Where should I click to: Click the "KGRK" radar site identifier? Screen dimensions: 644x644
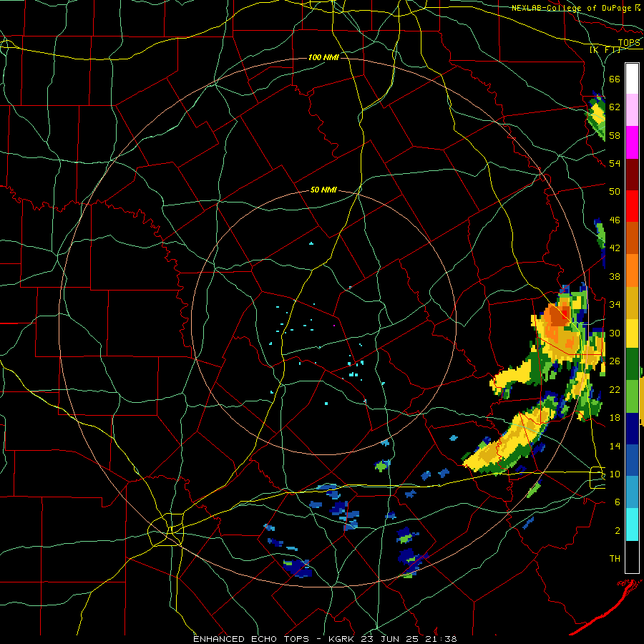(342, 639)
